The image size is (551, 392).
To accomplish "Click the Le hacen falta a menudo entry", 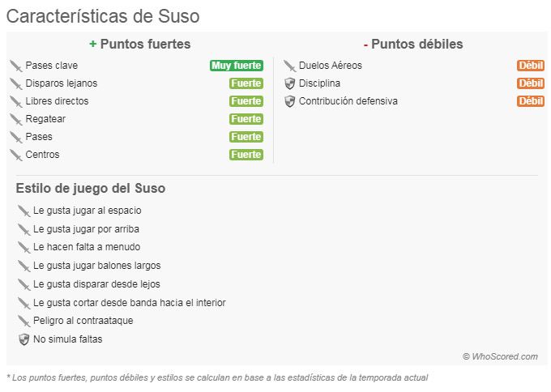I will point(87,247).
